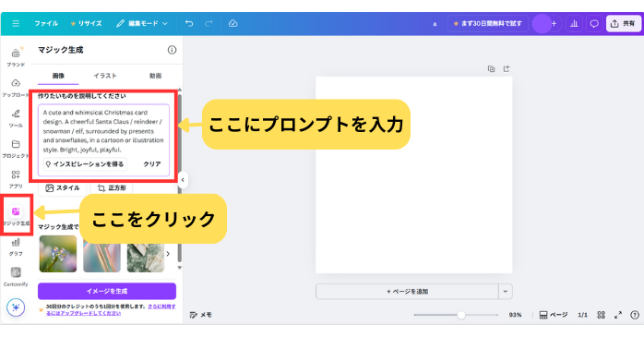The height and width of the screenshot is (337, 644).
Task: Open the 正方形 aspect ratio option
Action: (x=112, y=187)
